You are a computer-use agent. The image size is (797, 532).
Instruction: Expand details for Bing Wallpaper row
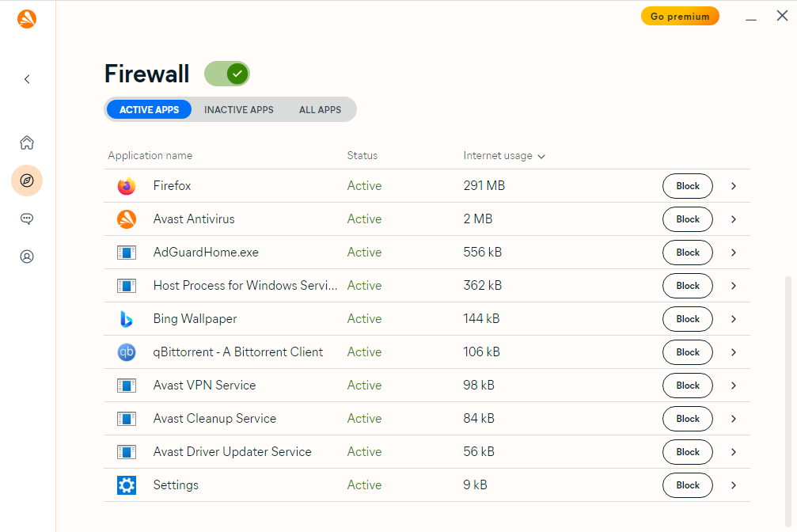(x=734, y=319)
